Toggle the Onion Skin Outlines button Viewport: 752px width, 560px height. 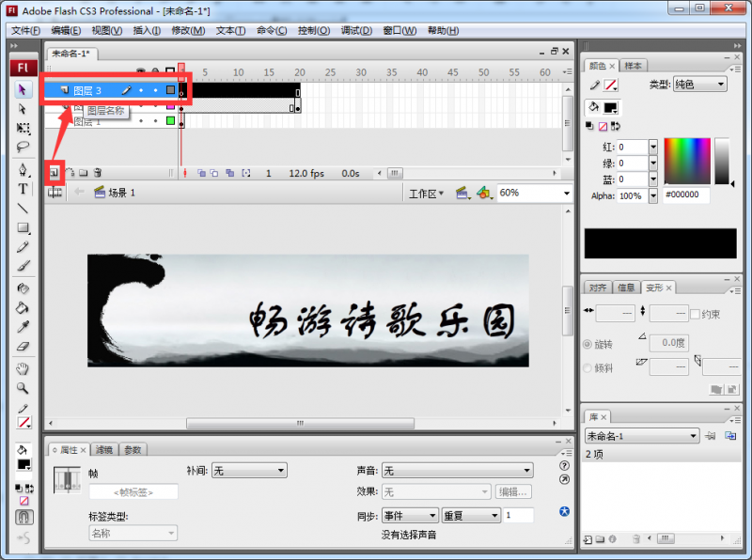click(214, 173)
